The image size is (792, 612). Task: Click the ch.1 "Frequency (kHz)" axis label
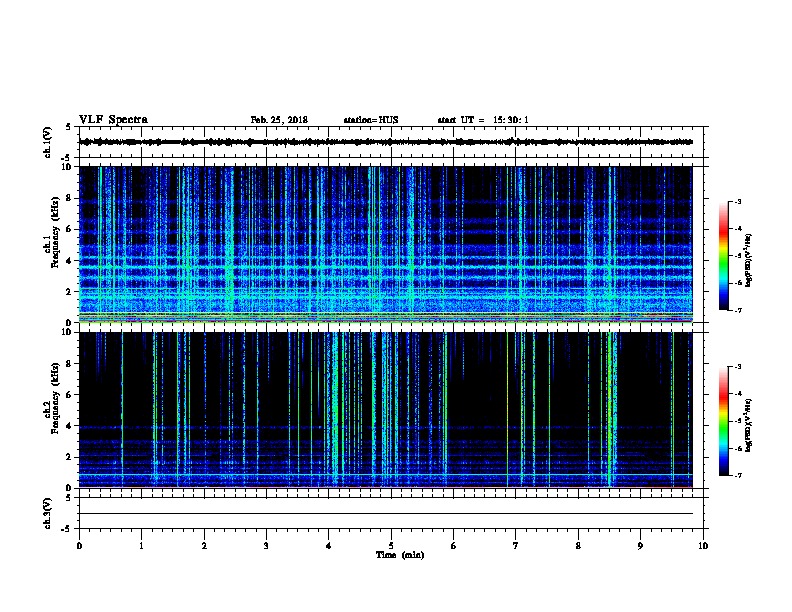point(55,231)
